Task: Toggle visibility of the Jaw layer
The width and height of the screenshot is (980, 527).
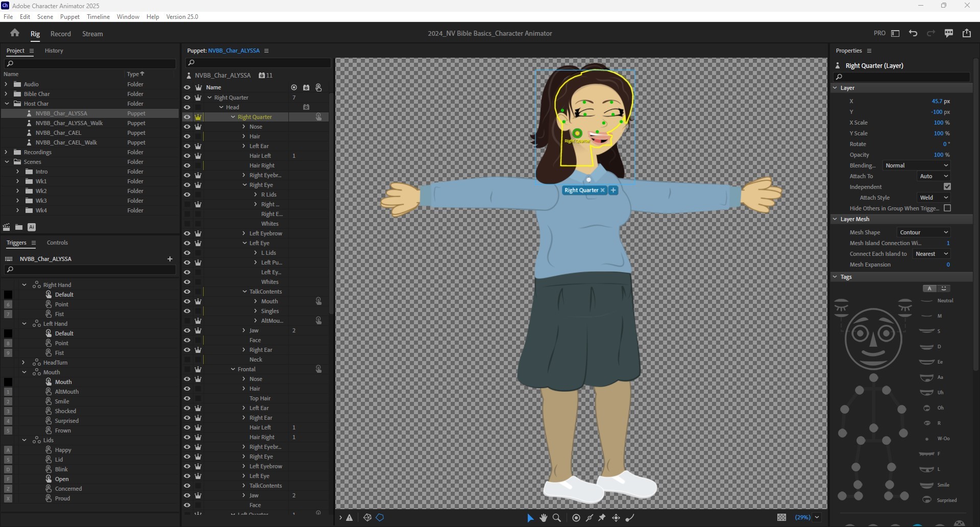Action: (x=187, y=330)
